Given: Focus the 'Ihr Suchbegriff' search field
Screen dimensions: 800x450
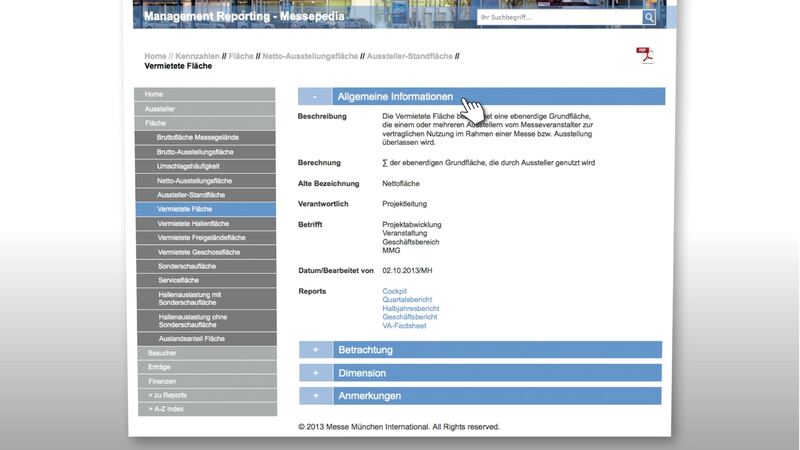Looking at the screenshot, I should click(559, 17).
